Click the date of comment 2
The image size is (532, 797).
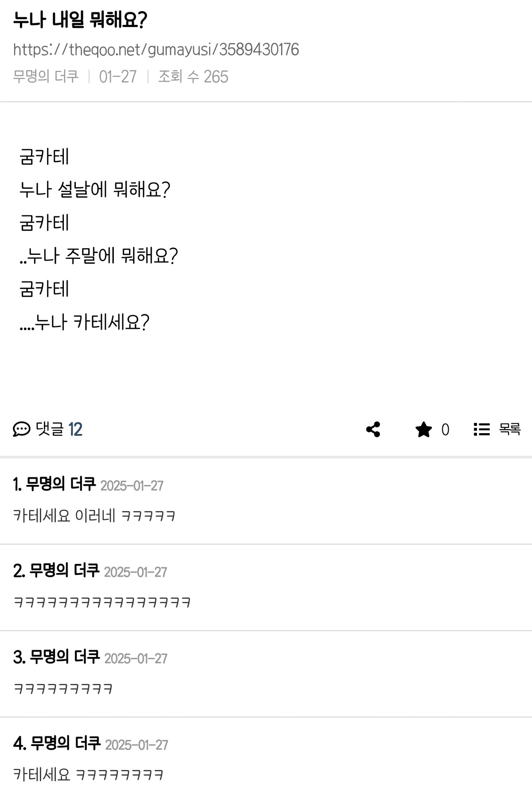pos(135,572)
